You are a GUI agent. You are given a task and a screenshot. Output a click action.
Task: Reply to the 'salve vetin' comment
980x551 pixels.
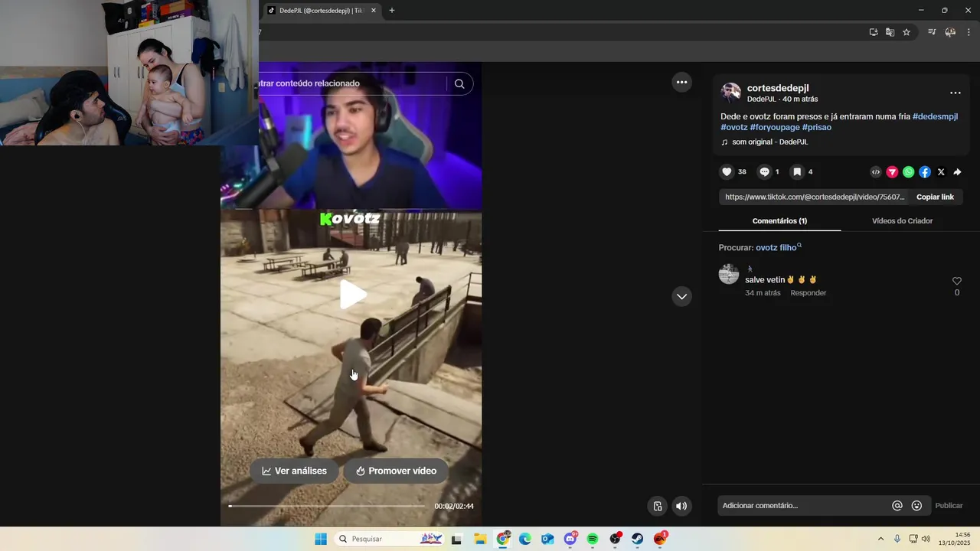coord(808,293)
